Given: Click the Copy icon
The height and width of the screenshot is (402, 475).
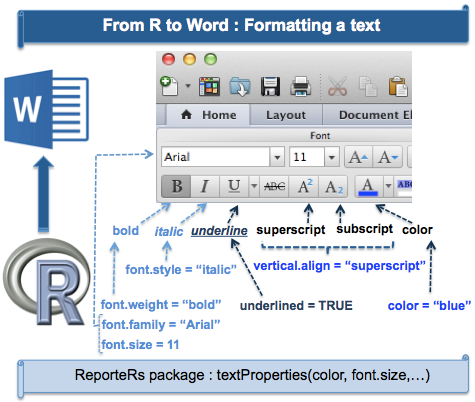Looking at the screenshot, I should (368, 86).
